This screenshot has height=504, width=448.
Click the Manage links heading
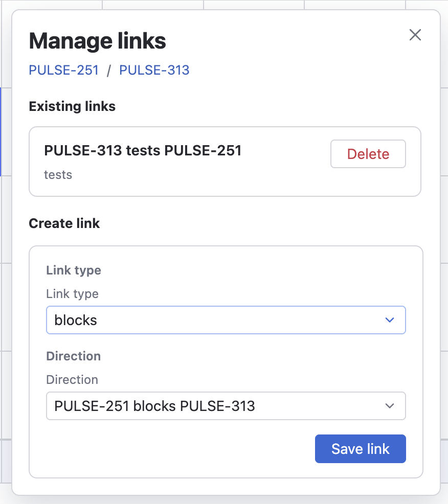point(97,41)
